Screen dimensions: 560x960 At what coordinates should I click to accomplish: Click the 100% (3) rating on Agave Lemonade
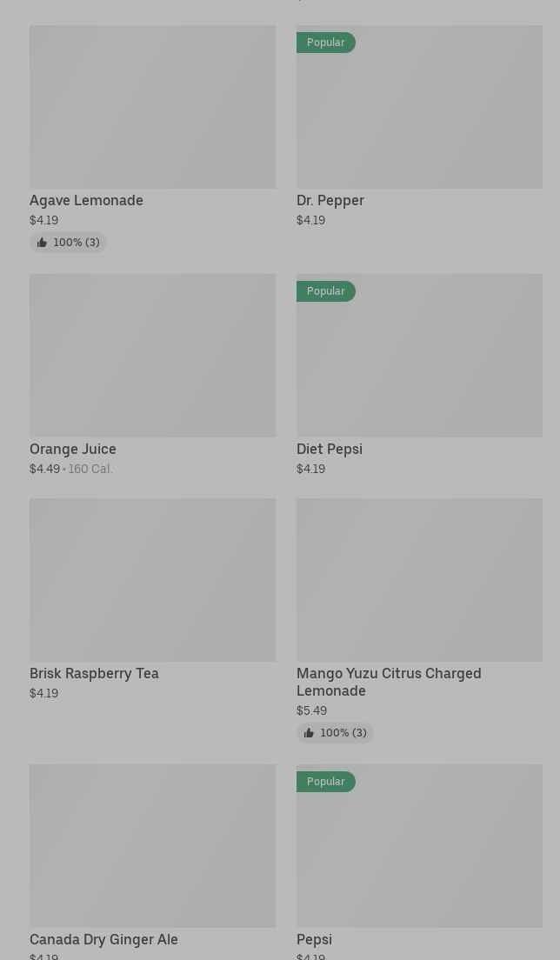point(77,243)
